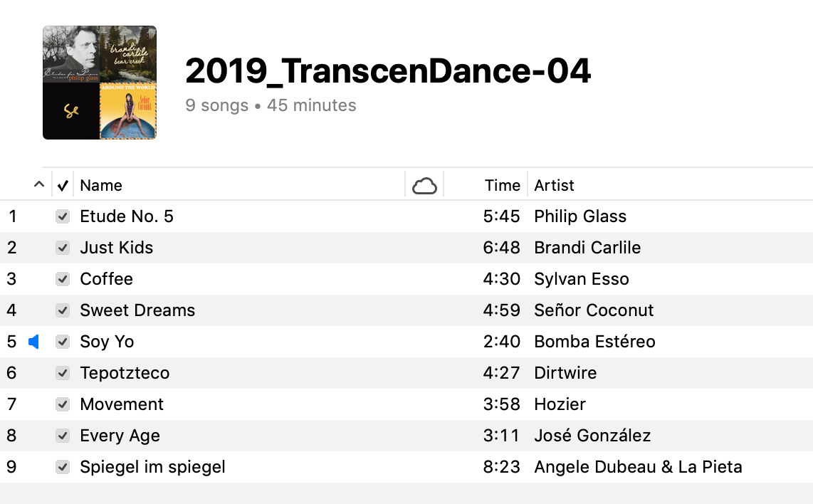This screenshot has width=813, height=504.
Task: Click the checkmark column header icon
Action: [63, 186]
